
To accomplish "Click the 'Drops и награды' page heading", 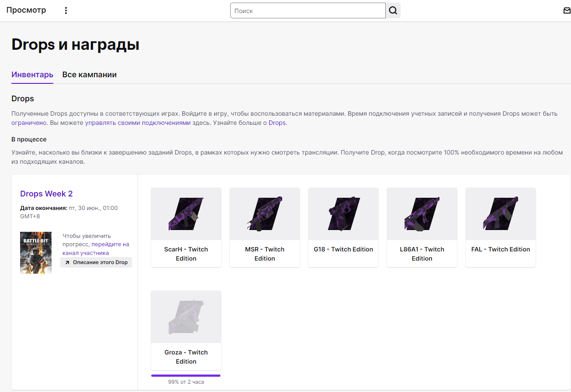I will 75,45.
